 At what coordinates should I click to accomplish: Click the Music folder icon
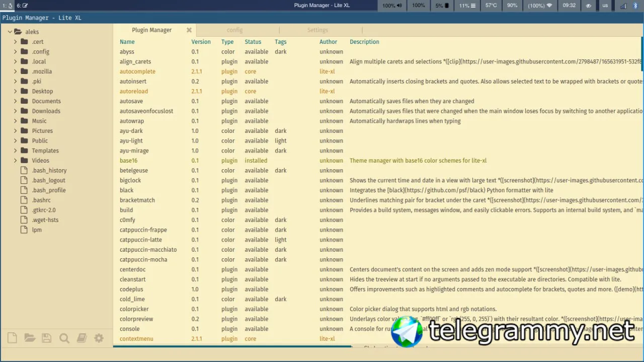(x=24, y=121)
